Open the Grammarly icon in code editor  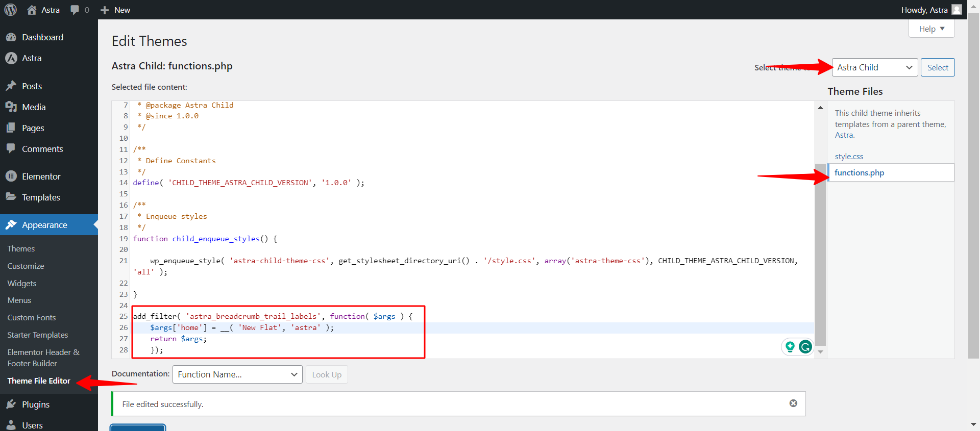pos(805,347)
